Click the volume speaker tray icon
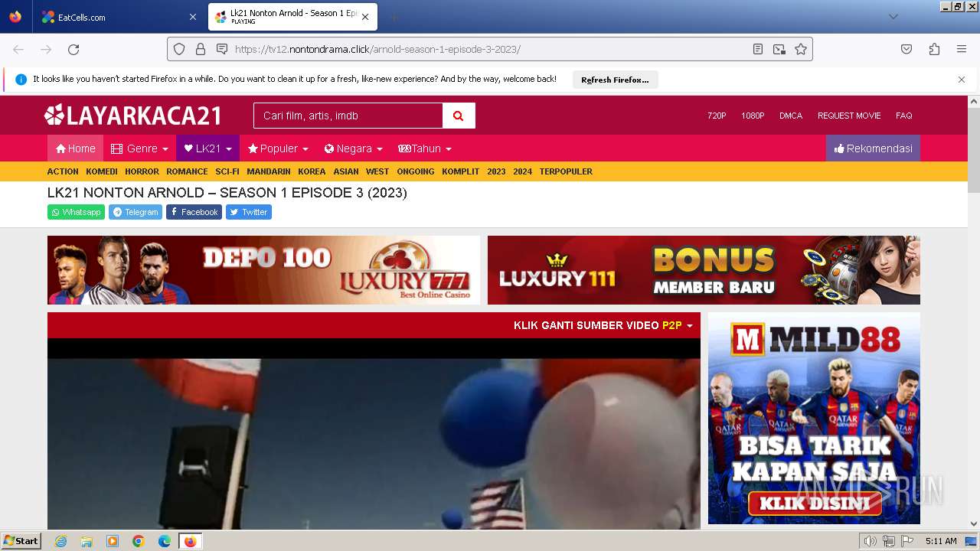This screenshot has width=980, height=551. tap(870, 541)
